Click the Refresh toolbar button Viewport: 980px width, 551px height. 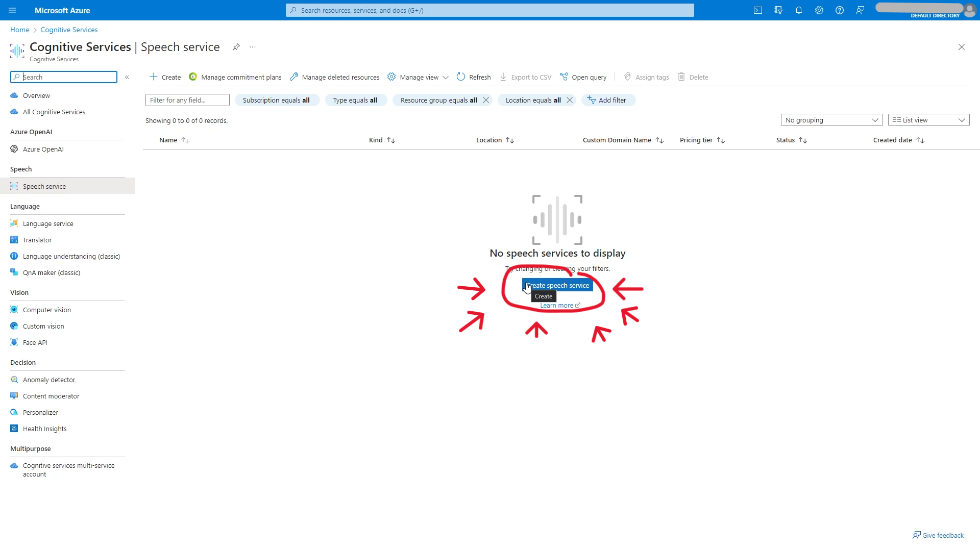point(474,77)
